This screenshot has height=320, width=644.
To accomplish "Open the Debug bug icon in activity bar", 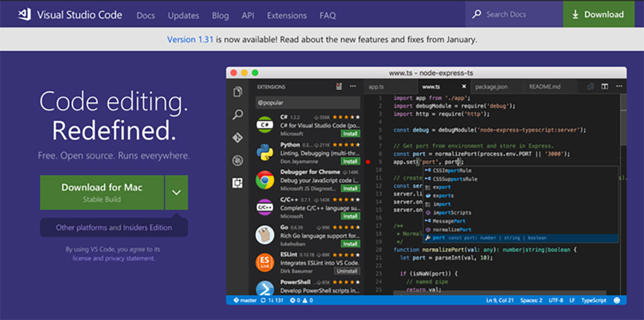I will 238,160.
